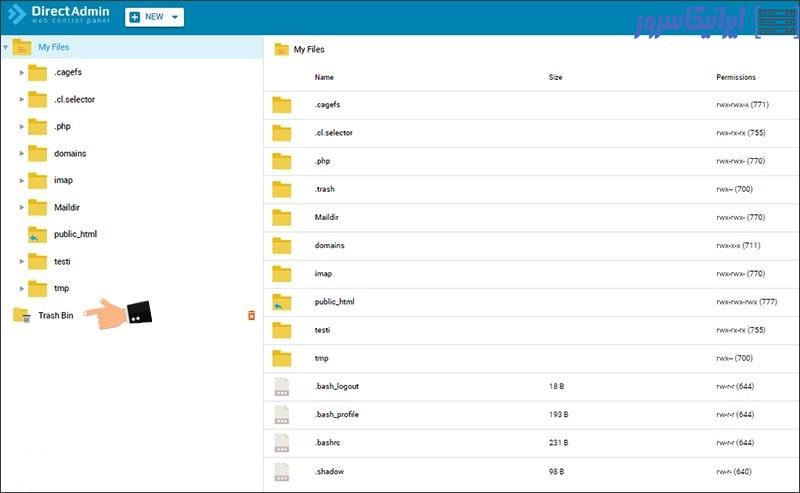Screen dimensions: 800x493
Task: Click the red empty trash icon
Action: 251,315
